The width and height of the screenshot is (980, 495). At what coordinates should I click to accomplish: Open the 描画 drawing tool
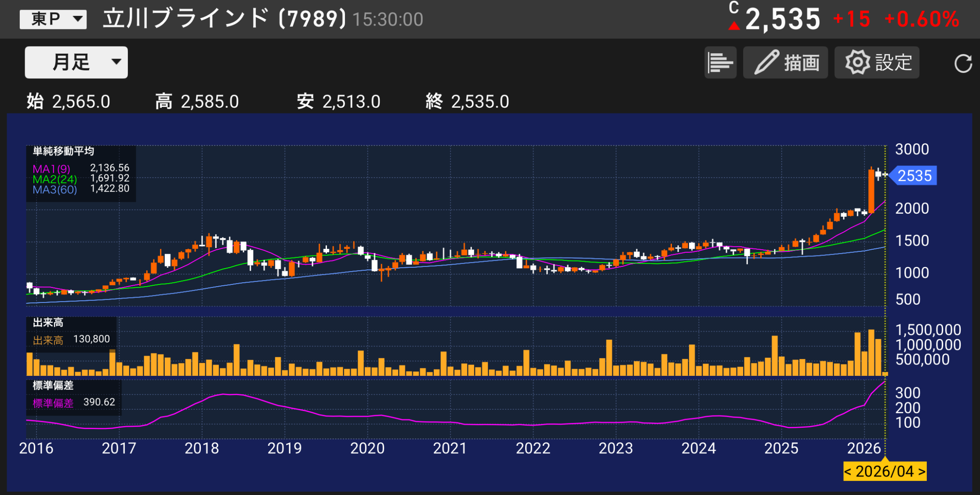pyautogui.click(x=785, y=62)
